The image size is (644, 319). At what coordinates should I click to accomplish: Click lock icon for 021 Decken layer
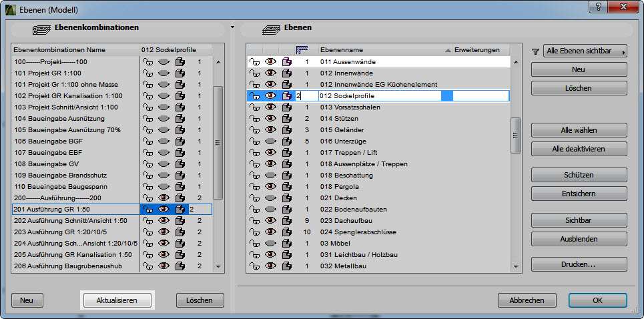click(x=255, y=198)
